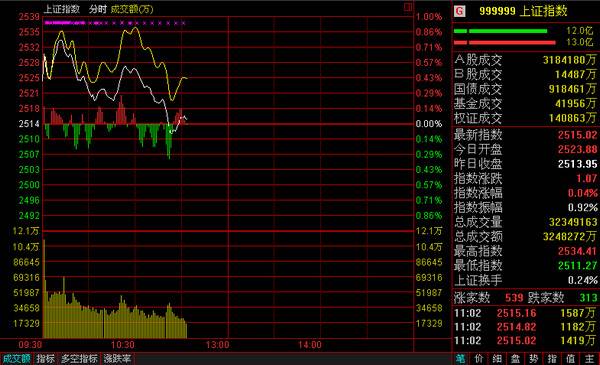Click the right 17329 volume axis label

coord(429,324)
